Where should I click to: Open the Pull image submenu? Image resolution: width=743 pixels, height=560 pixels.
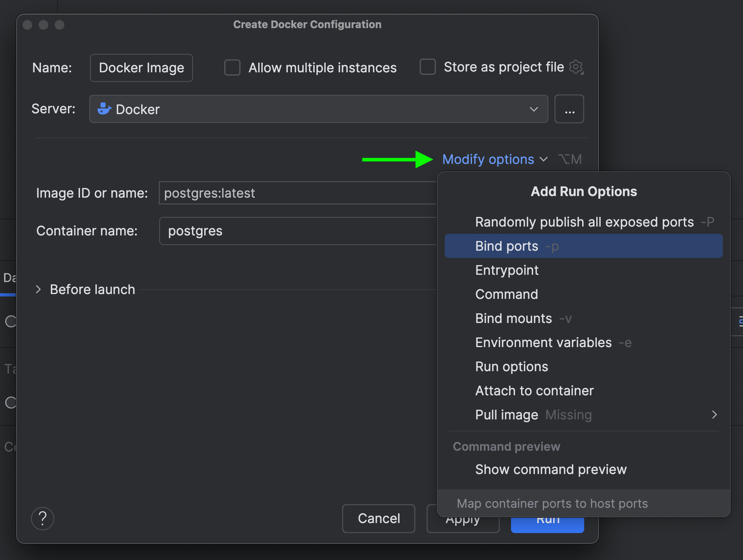point(714,415)
